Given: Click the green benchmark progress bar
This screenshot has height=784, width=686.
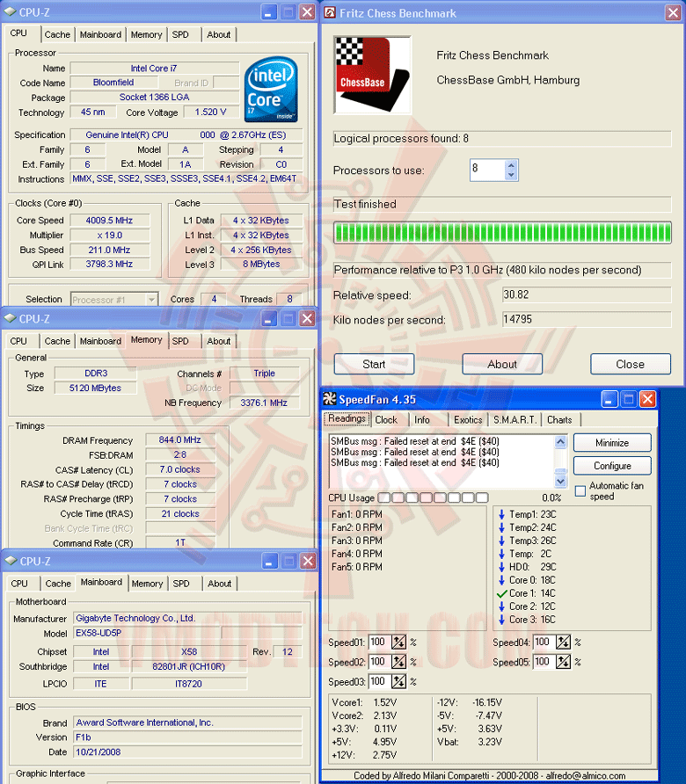Looking at the screenshot, I should coord(502,233).
